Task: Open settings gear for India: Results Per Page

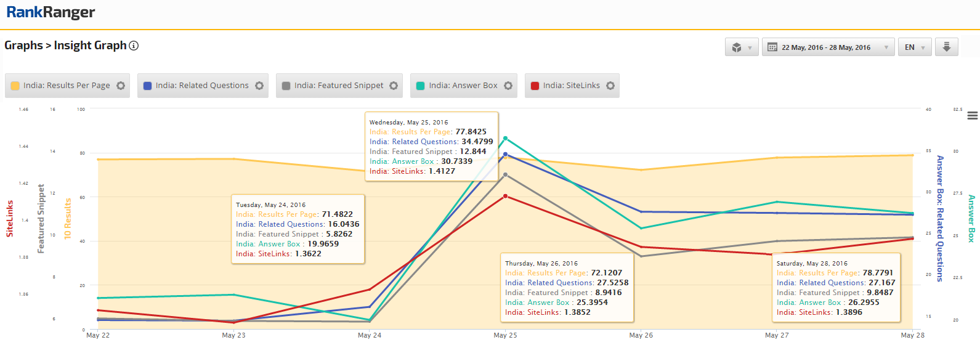Action: (x=121, y=86)
